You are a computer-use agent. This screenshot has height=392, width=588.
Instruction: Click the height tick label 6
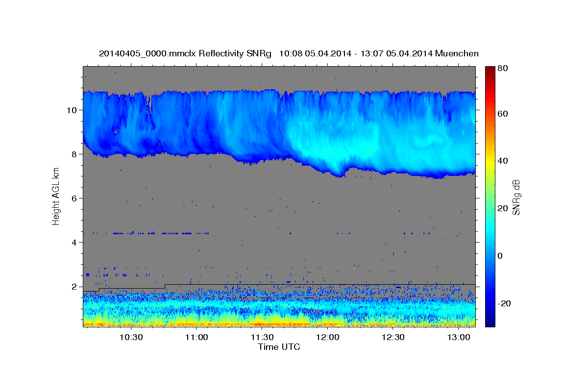(x=73, y=198)
